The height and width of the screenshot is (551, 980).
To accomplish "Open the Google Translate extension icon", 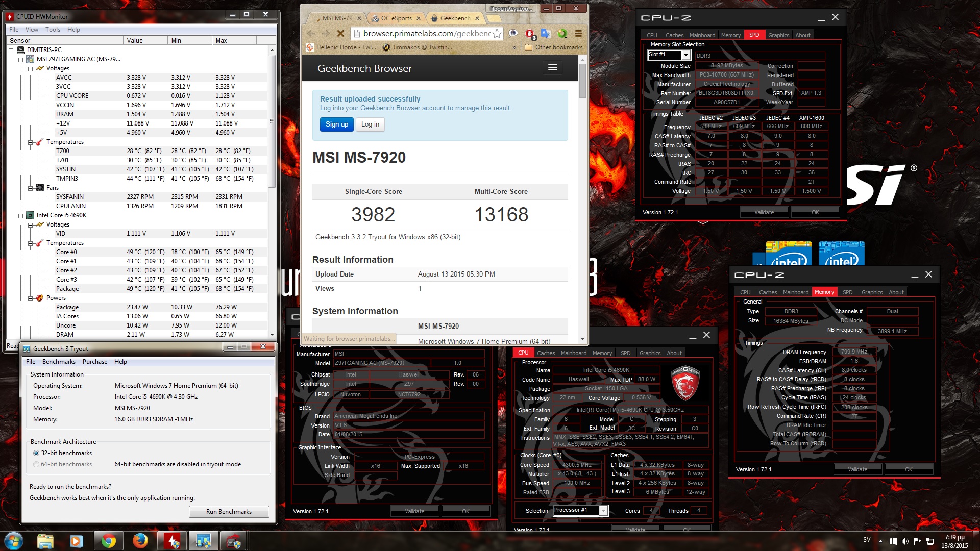I will (546, 33).
